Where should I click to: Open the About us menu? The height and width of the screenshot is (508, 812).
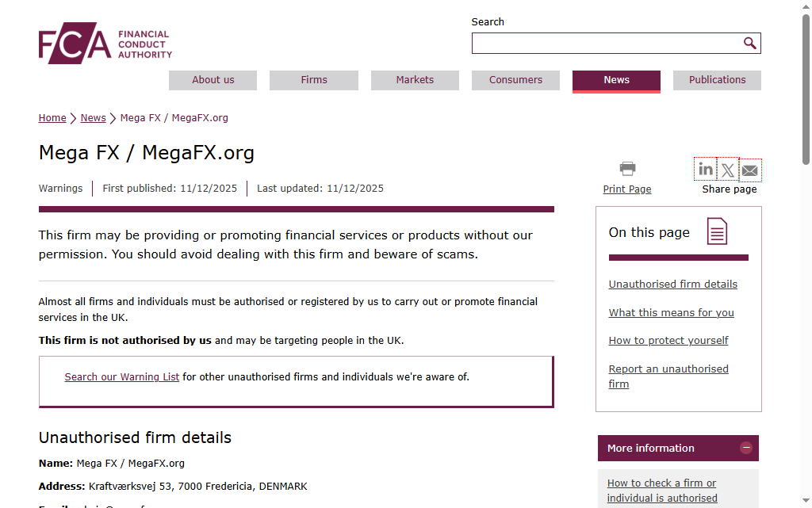(x=213, y=80)
